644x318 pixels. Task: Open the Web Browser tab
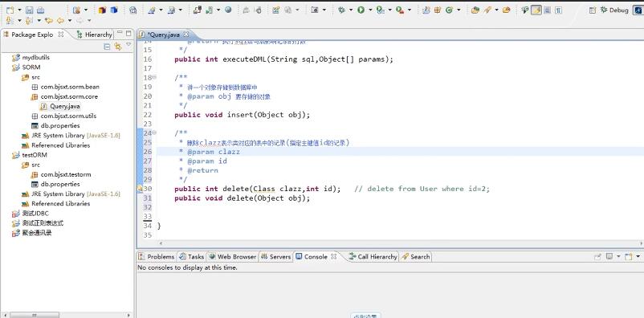232,256
